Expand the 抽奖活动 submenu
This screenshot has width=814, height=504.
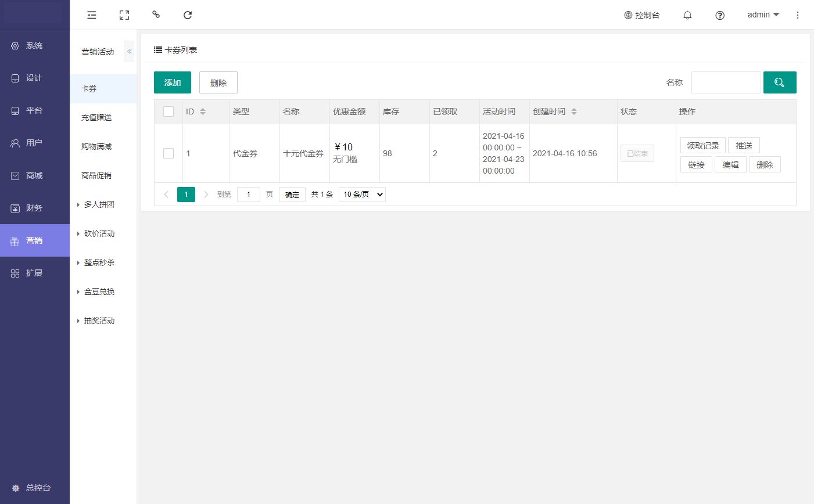coord(99,321)
